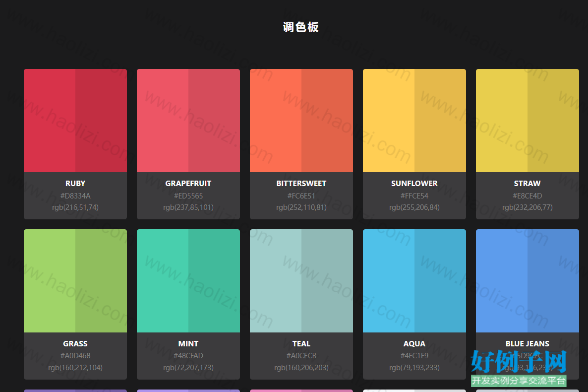Click the lighter Ruby color swatch
The width and height of the screenshot is (588, 392).
pos(50,121)
